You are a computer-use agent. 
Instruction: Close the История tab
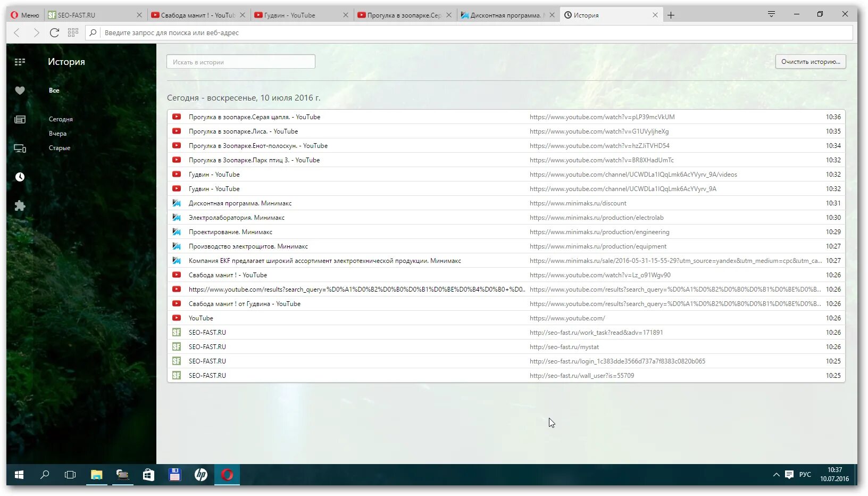(x=655, y=15)
